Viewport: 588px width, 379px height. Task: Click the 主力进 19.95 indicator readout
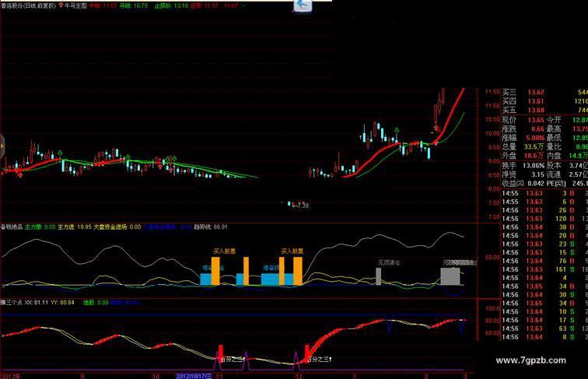[x=74, y=227]
